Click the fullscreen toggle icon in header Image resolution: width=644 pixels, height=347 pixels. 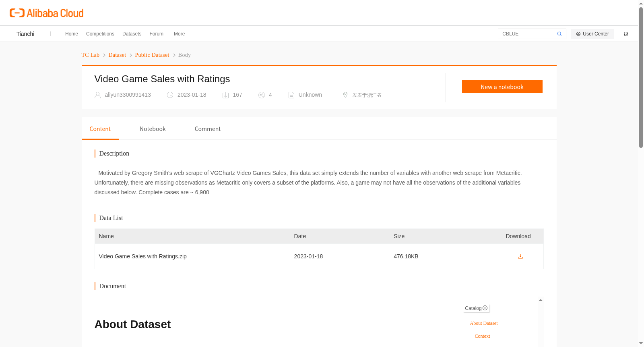(x=626, y=34)
